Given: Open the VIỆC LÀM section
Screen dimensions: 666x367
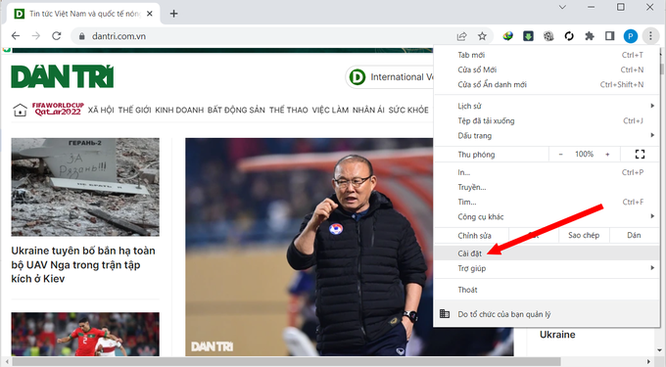Looking at the screenshot, I should tap(330, 110).
